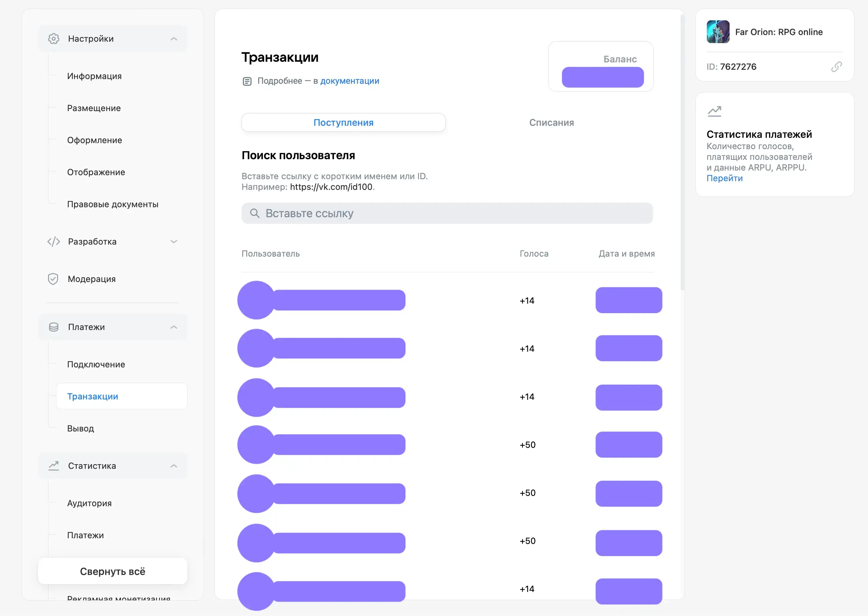Click the Разработка code brackets icon
This screenshot has height=616, width=868.
tap(53, 242)
